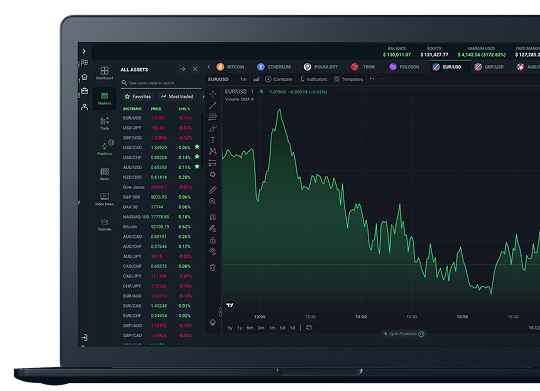
Task: Click the asset list scrollbar
Action: [x=202, y=141]
